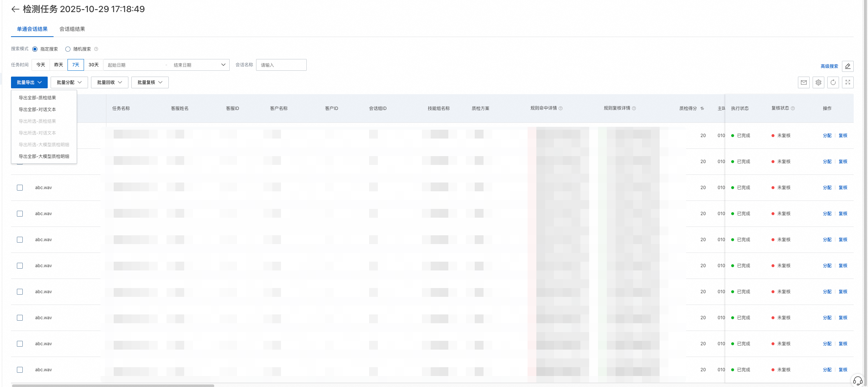The width and height of the screenshot is (868, 387).
Task: Filter task time to 今天
Action: point(41,65)
